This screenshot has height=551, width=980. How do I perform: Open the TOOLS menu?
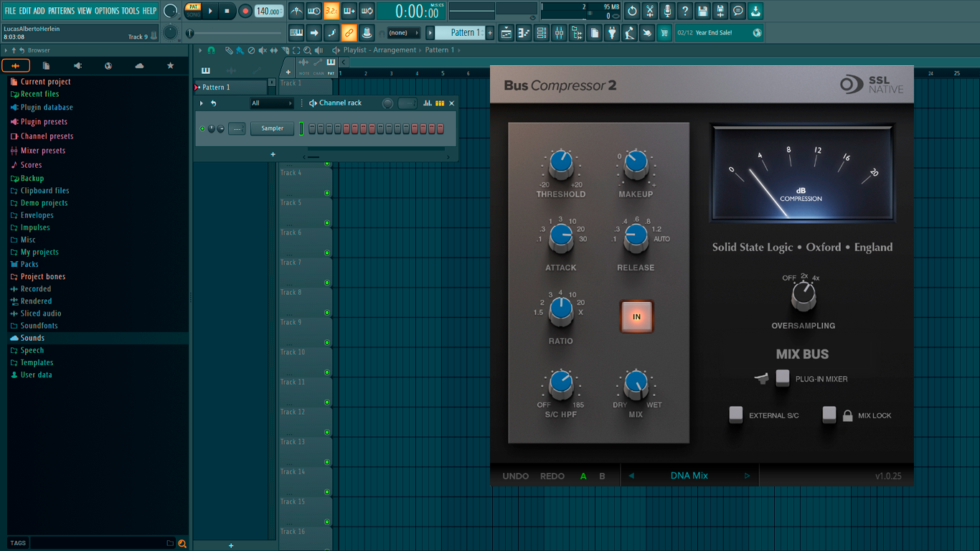click(131, 11)
